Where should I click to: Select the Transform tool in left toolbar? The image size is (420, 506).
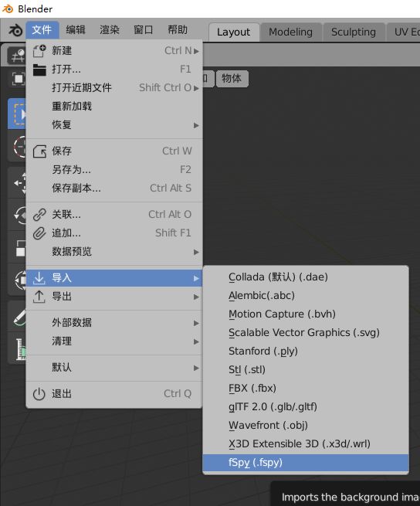tap(17, 280)
